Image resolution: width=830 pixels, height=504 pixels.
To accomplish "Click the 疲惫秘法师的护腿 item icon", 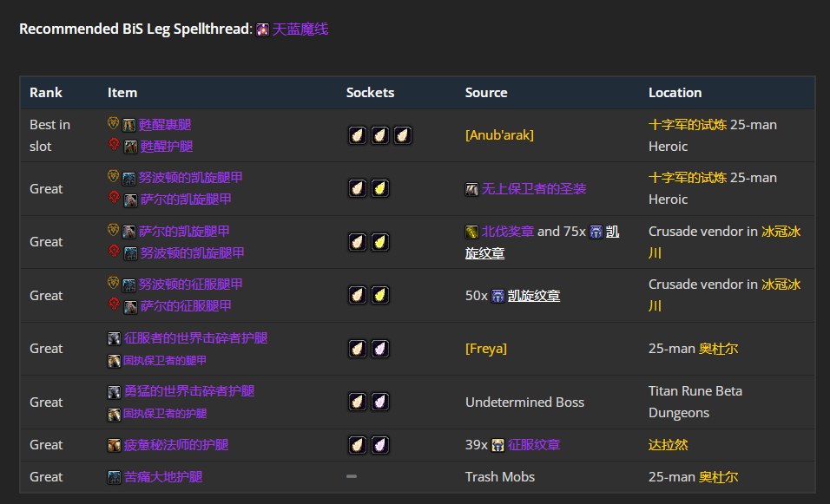I will [x=114, y=445].
